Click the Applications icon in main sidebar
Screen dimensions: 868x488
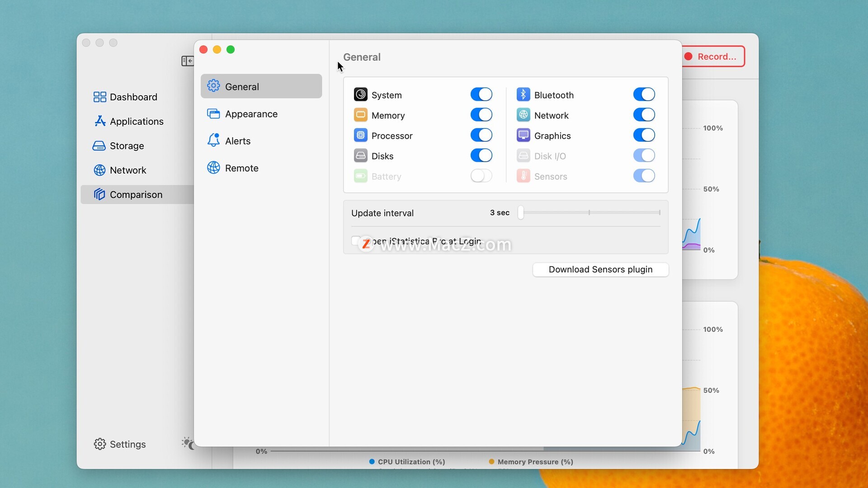pyautogui.click(x=99, y=121)
